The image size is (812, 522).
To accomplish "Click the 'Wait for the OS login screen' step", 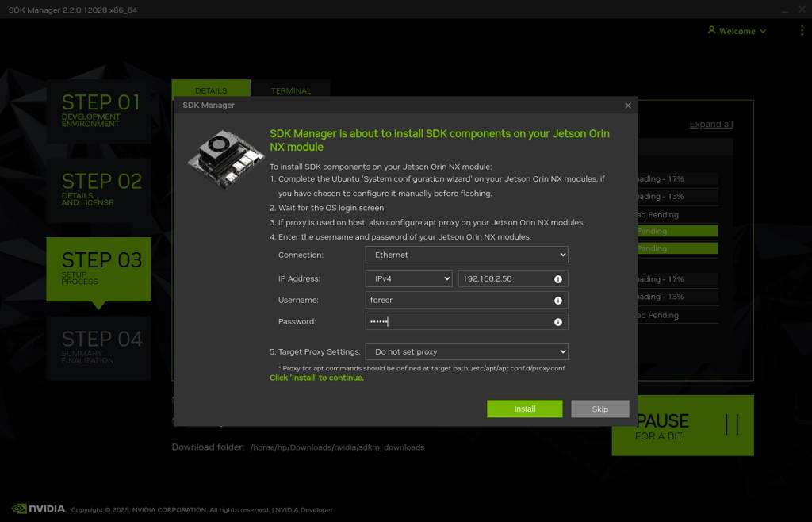I will click(332, 208).
